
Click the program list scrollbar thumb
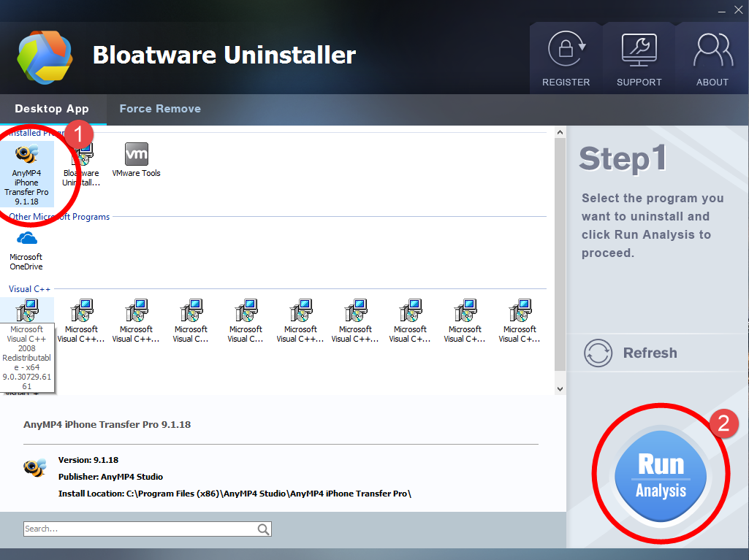point(560,254)
